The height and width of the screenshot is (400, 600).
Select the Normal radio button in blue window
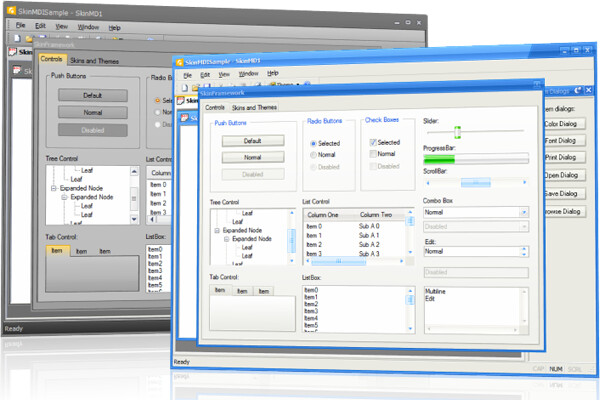pyautogui.click(x=313, y=155)
